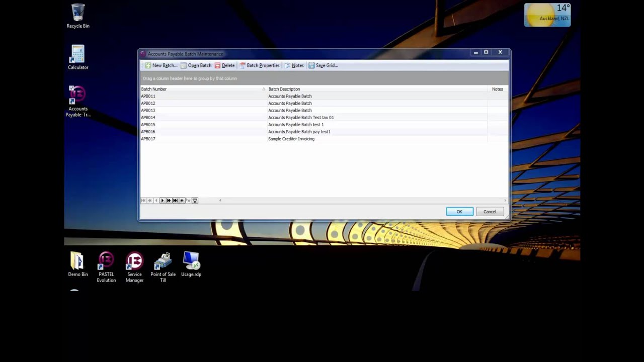Click 'Sample Creditor Invoicing' description
Viewport: 644px width, 362px height.
(x=291, y=139)
